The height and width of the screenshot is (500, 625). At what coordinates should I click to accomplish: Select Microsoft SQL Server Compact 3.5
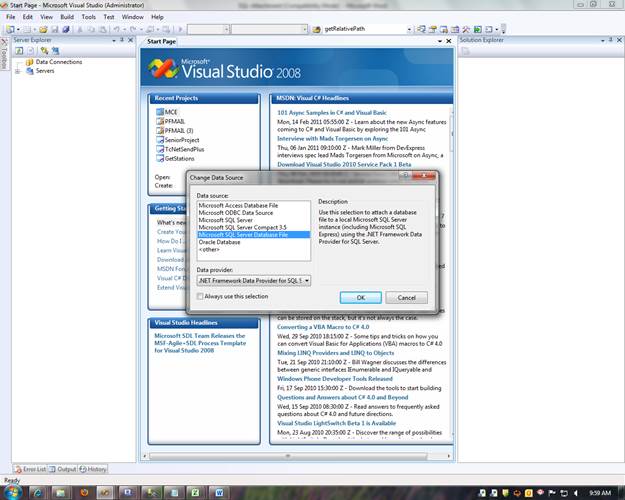[x=242, y=227]
